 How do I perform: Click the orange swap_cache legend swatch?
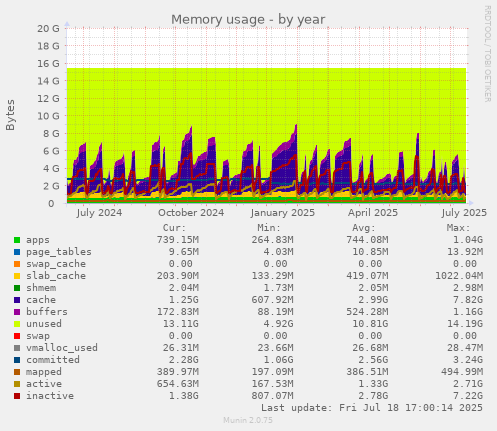(x=17, y=264)
